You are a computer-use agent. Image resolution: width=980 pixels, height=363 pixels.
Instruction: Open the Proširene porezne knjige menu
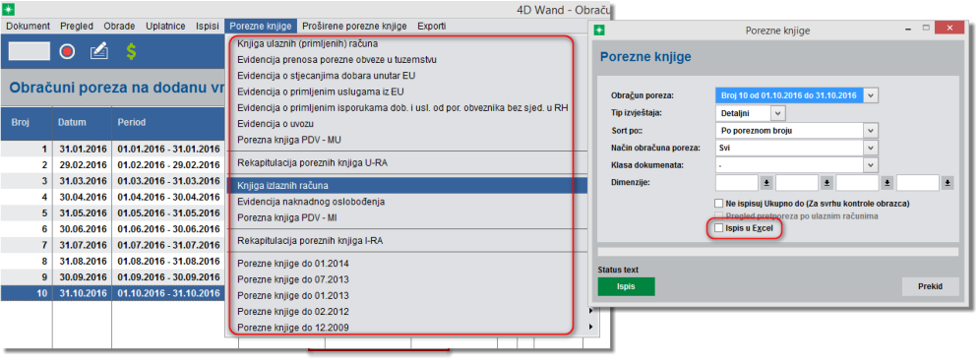[x=354, y=27]
